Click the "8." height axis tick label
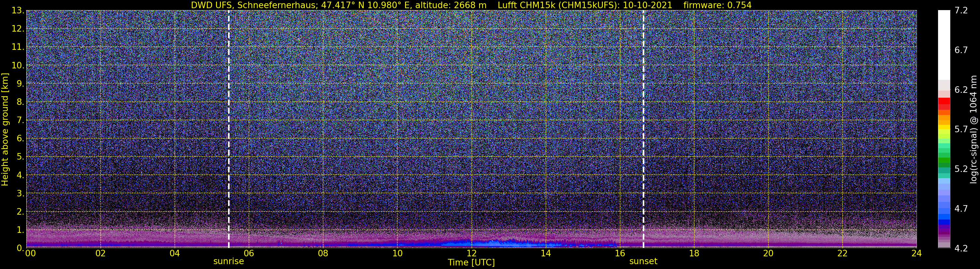The width and height of the screenshot is (980, 269). 20,102
